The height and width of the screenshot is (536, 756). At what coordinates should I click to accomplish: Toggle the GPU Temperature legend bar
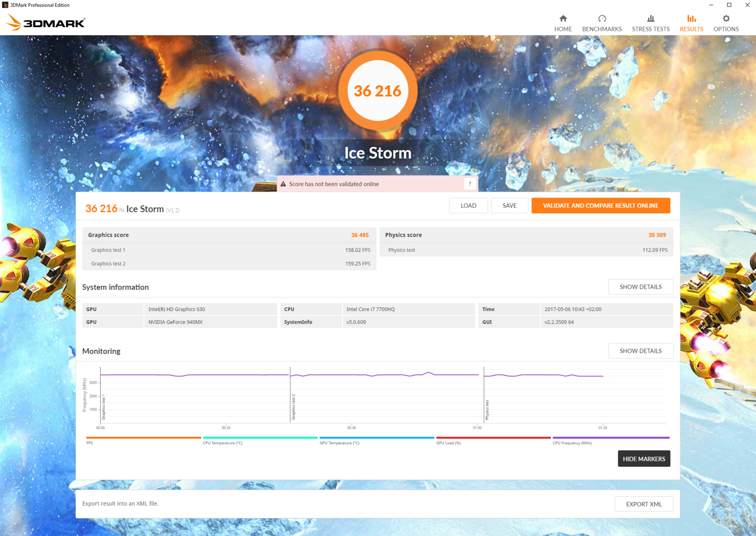(377, 438)
